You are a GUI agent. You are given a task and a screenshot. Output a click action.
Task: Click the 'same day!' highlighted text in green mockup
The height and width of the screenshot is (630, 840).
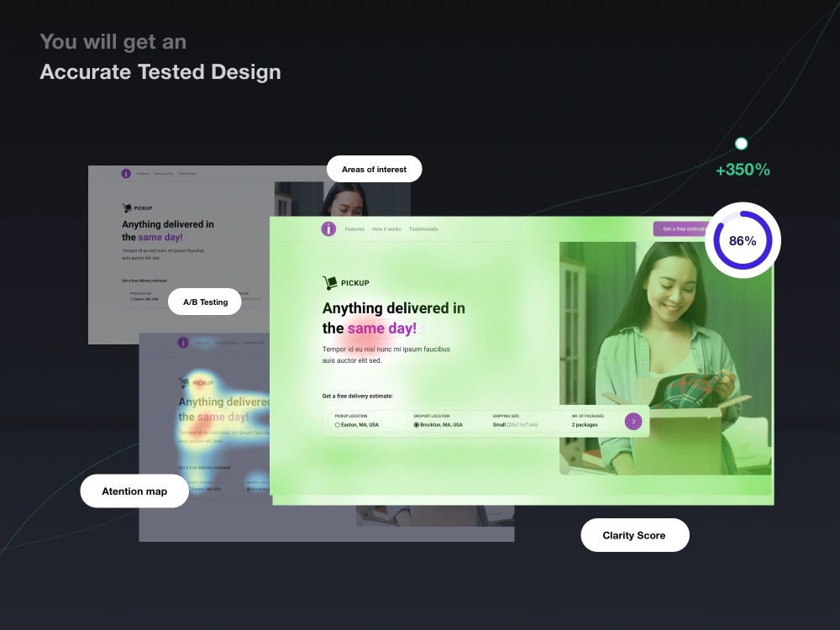(382, 328)
